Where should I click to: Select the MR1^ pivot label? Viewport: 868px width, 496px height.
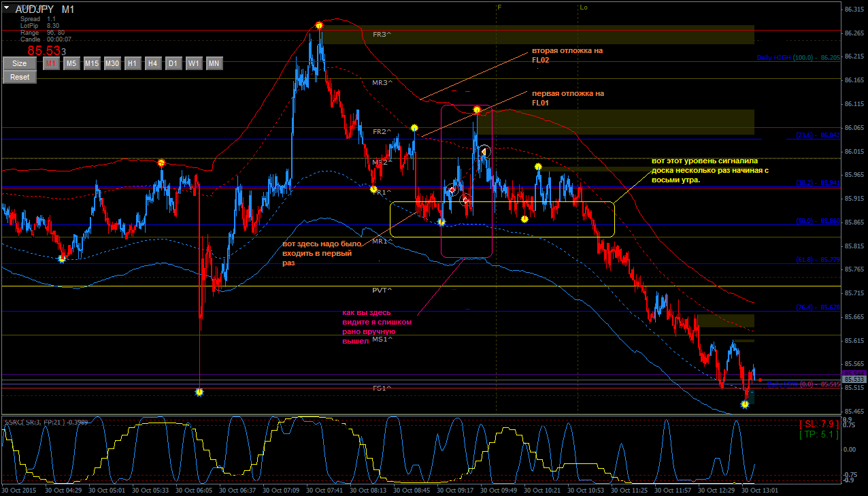pos(382,242)
